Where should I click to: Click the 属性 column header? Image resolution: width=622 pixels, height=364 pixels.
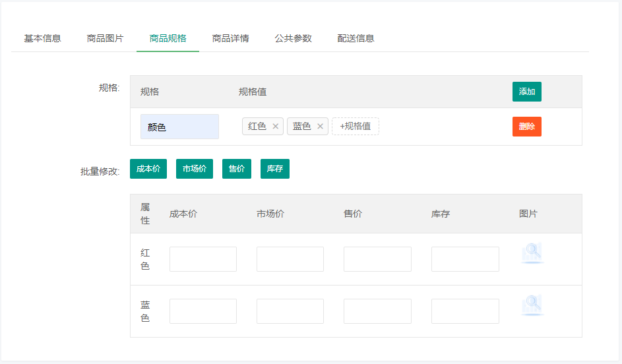click(145, 214)
